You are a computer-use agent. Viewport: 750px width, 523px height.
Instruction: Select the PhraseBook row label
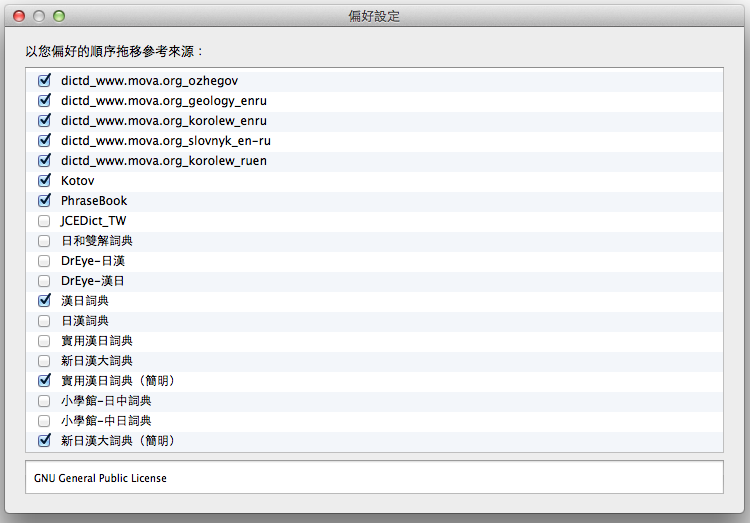pyautogui.click(x=94, y=201)
